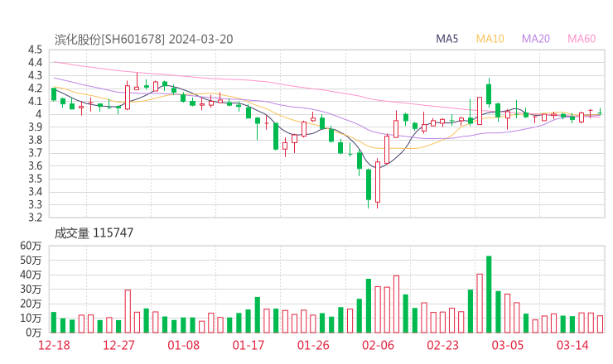Click the MA10 legend label
The image size is (613, 364).
490,39
